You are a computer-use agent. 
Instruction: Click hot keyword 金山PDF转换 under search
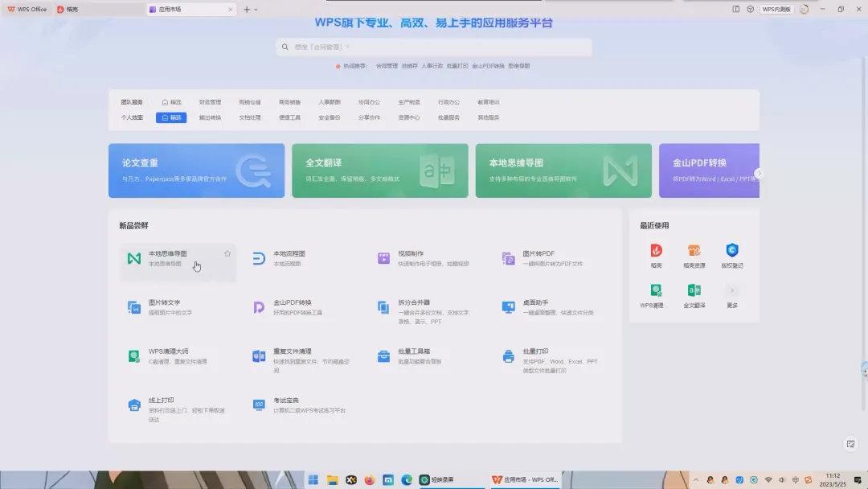(x=488, y=66)
